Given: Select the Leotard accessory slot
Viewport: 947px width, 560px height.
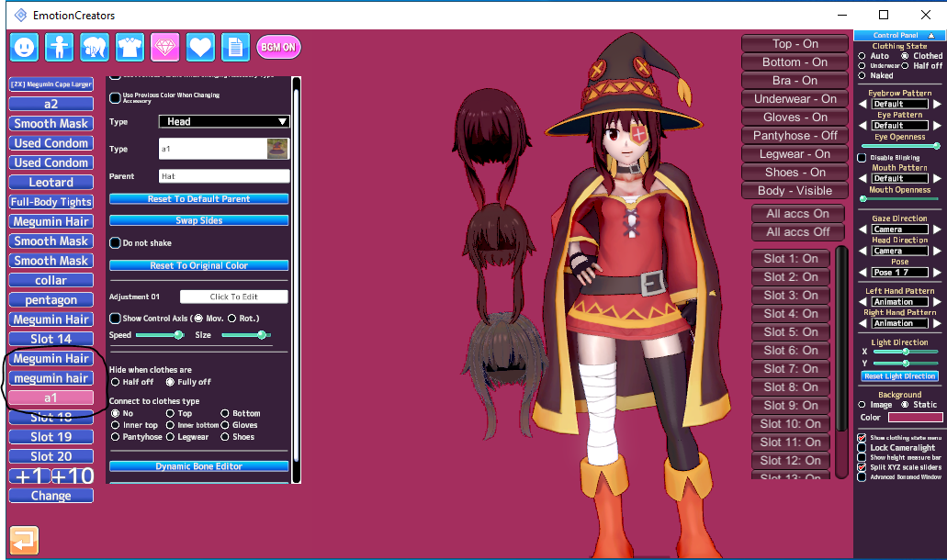Looking at the screenshot, I should (x=51, y=183).
